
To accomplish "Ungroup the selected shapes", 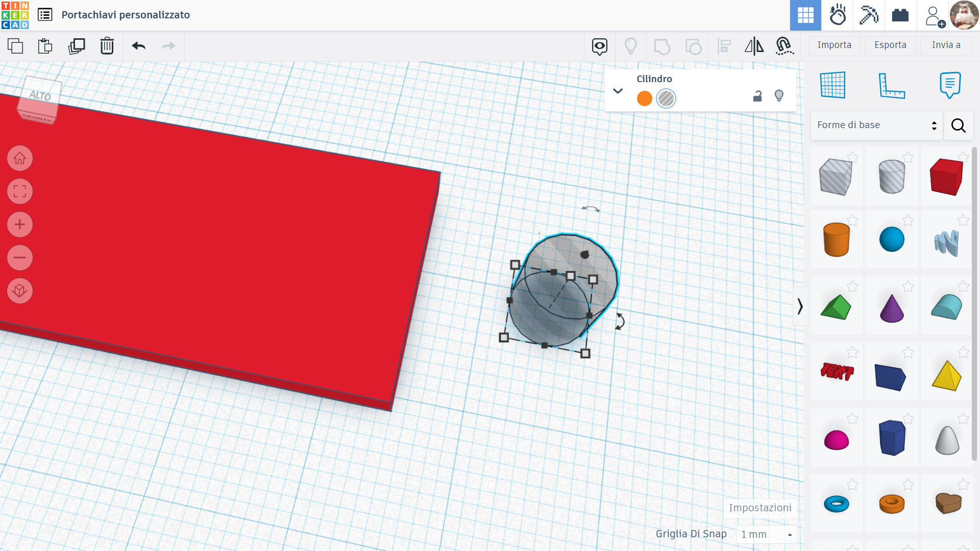I will (x=693, y=46).
